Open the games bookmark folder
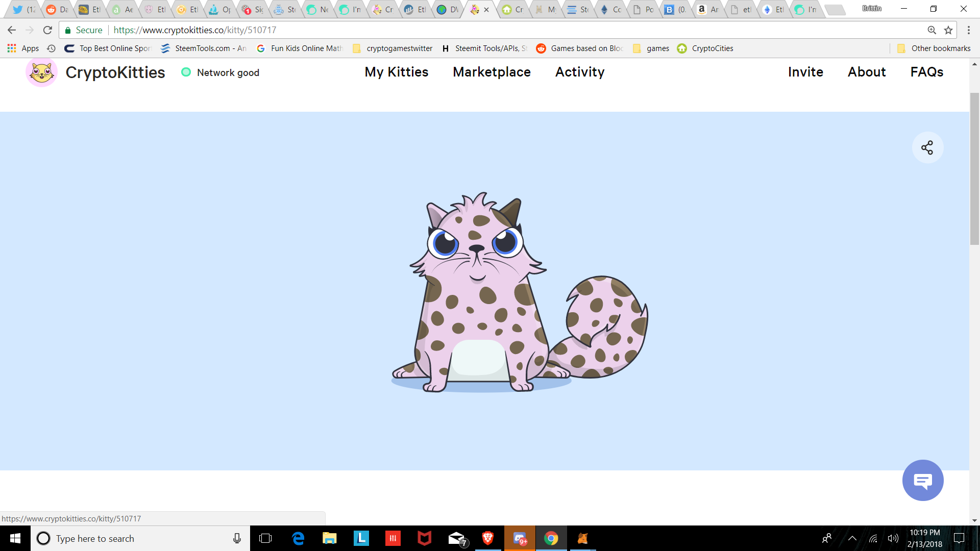980x551 pixels. tap(651, 48)
